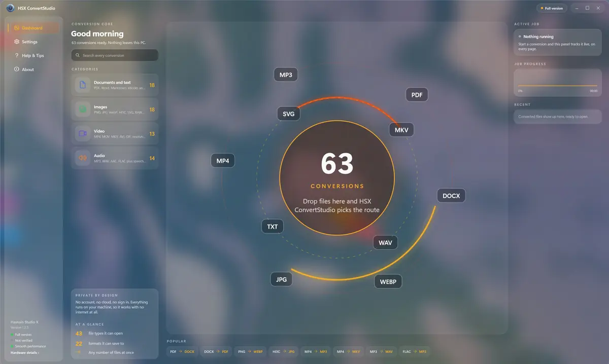Click the Dashboard grid icon
This screenshot has width=609, height=364.
point(17,28)
